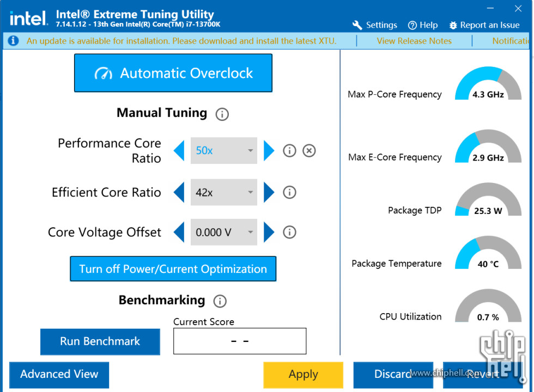Open the Performance Core Ratio 50x dropdown

[x=224, y=150]
